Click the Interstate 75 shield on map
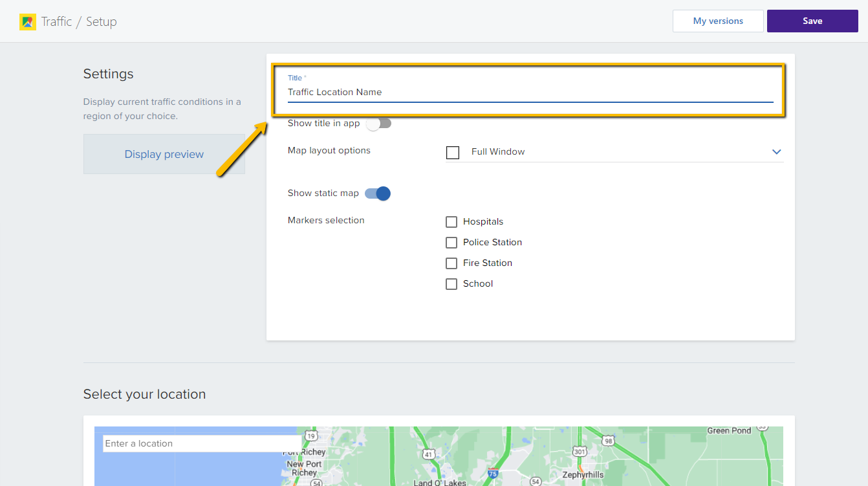This screenshot has height=486, width=868. coord(493,474)
